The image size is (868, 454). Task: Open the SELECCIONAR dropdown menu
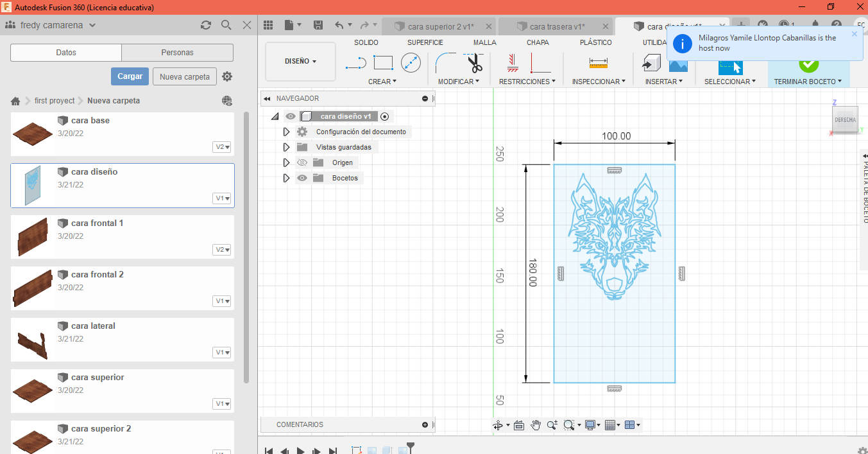click(x=730, y=82)
